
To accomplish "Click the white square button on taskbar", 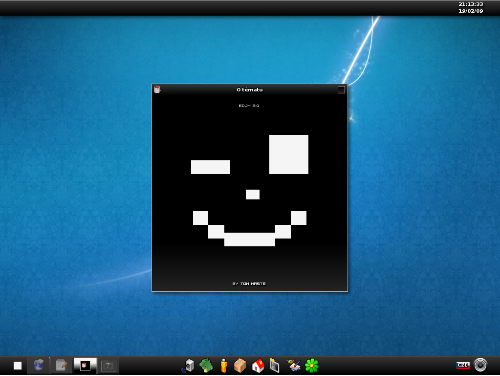I will [x=18, y=366].
